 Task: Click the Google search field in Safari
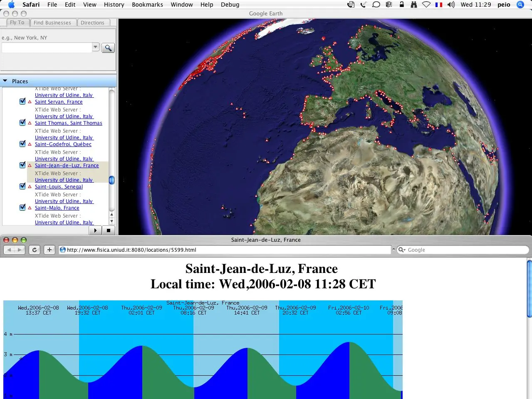pos(463,250)
